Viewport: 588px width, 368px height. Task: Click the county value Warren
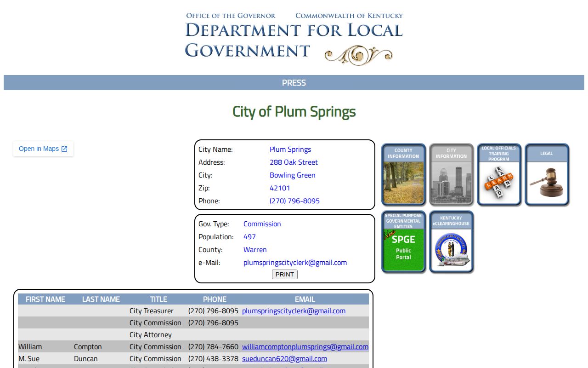255,250
